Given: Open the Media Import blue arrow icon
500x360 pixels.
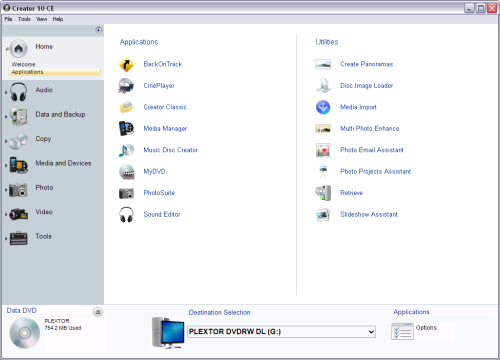Looking at the screenshot, I should (x=323, y=107).
